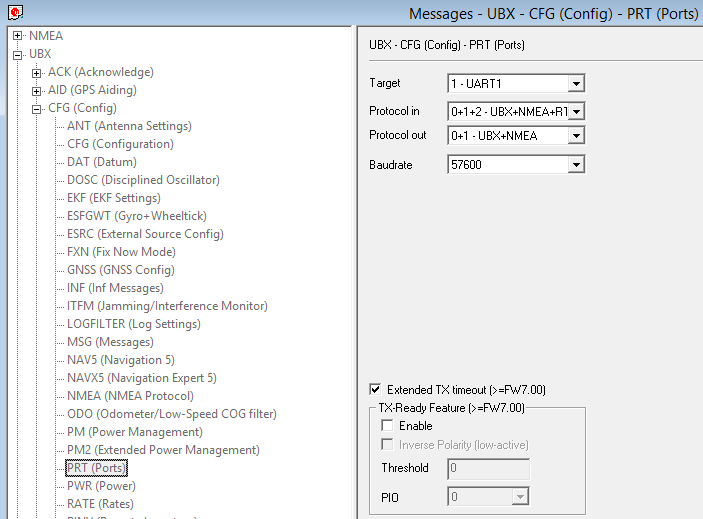Open the Target dropdown
Image resolution: width=703 pixels, height=519 pixels.
tap(575, 83)
